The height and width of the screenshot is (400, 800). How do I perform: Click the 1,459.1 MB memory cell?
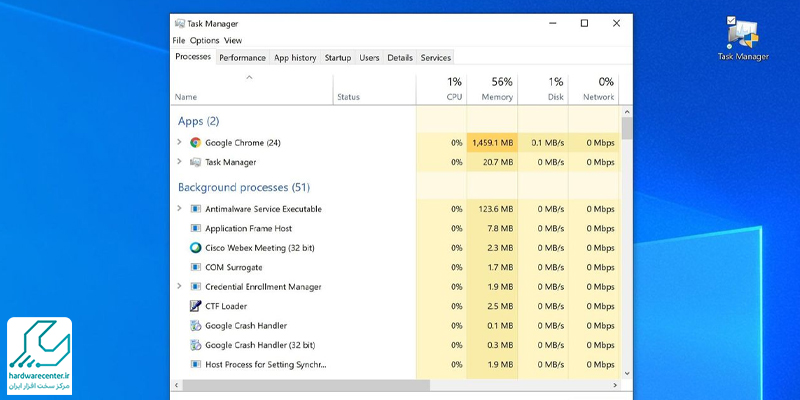(492, 143)
